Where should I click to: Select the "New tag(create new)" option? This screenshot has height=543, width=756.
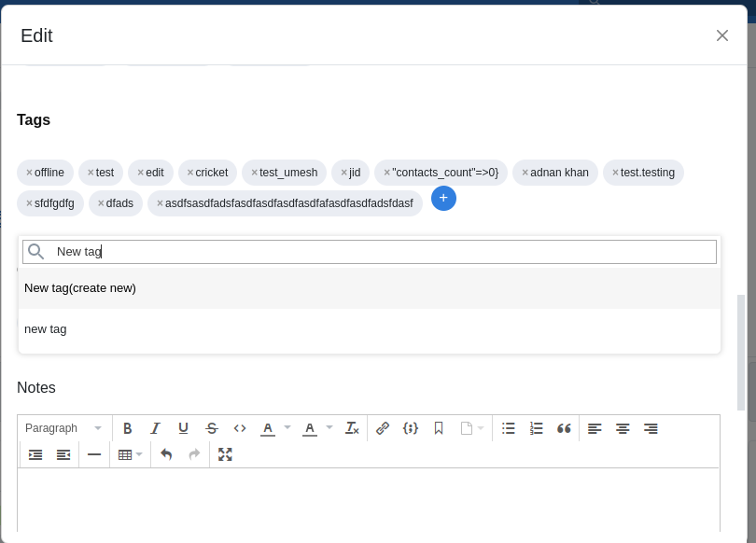(x=80, y=288)
